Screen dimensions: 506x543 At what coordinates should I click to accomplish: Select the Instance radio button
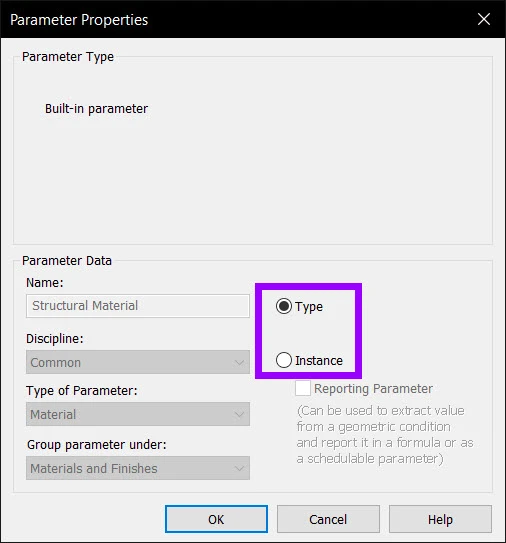coord(284,360)
